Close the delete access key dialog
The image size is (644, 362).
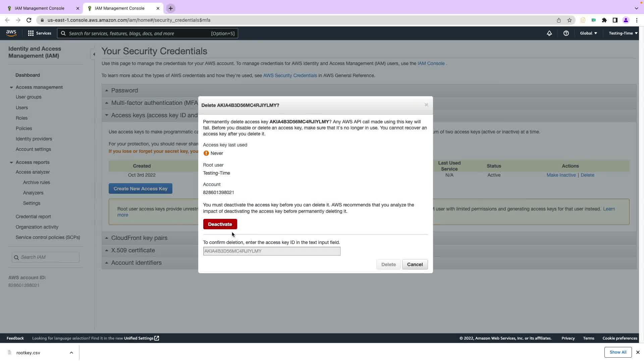tap(426, 105)
